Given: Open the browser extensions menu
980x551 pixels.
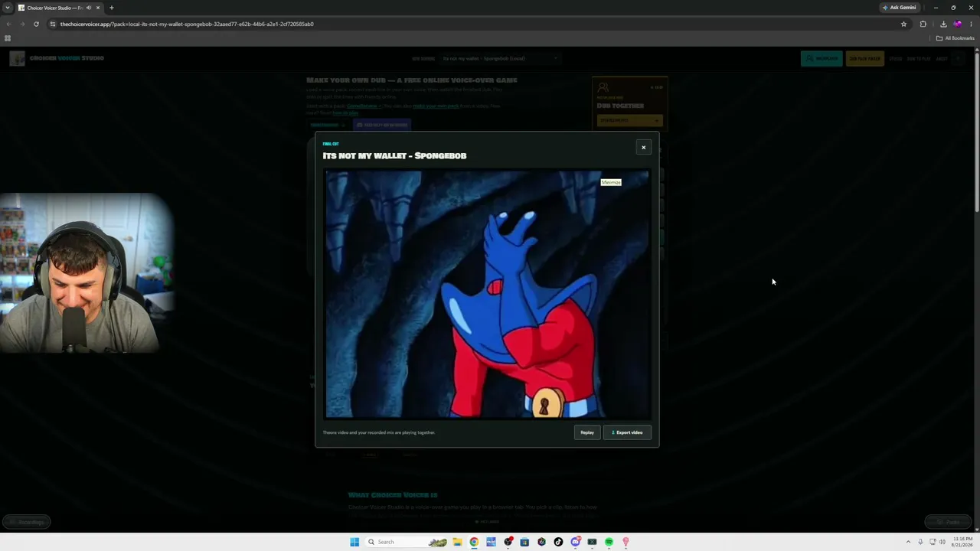Looking at the screenshot, I should point(923,24).
